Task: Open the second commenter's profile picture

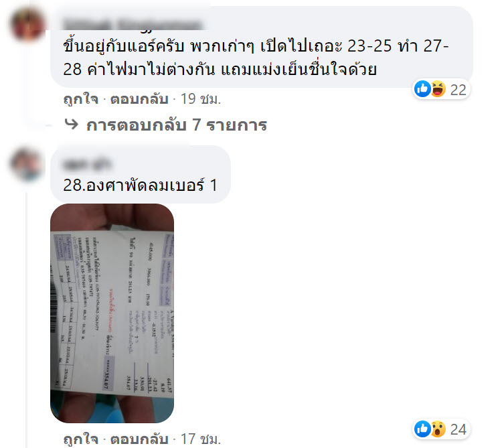Action: 27,164
